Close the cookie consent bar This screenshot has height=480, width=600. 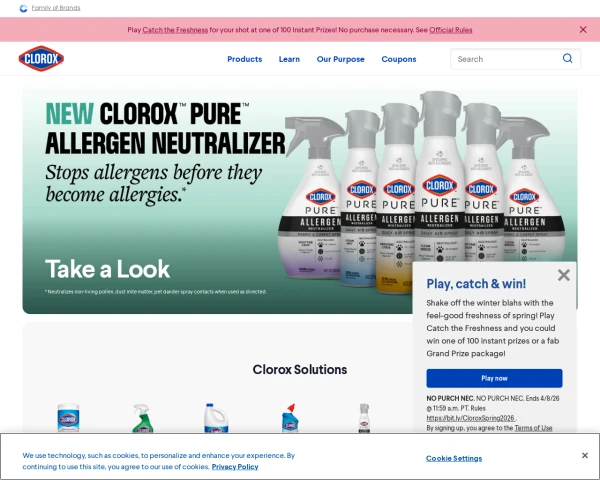coord(585,455)
